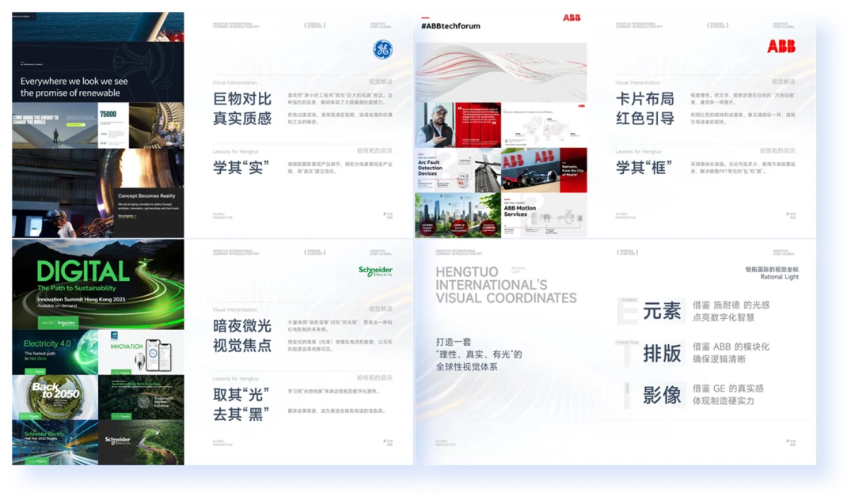Screen dimensions: 855x504
Task: Open the Arc Fault Detection Devices card
Action: coord(458,170)
